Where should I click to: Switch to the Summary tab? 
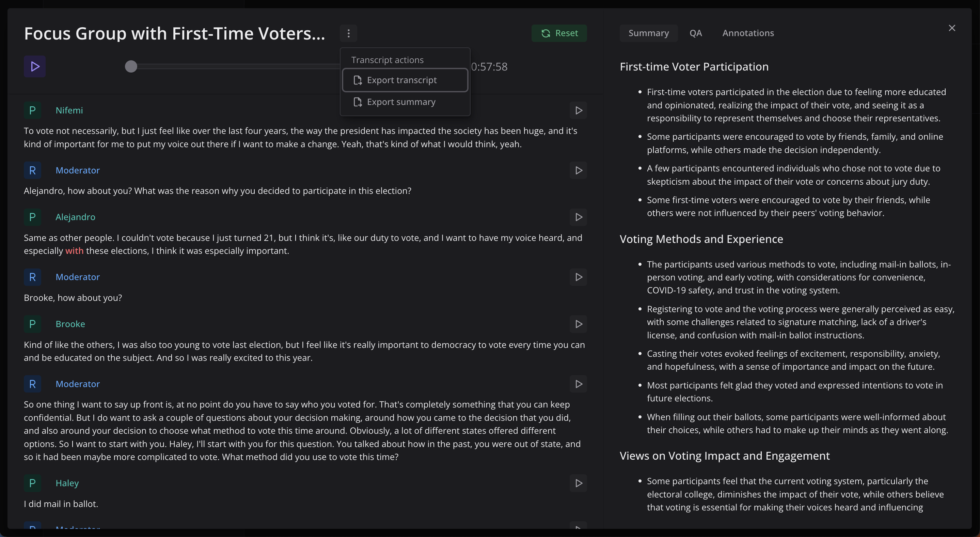(648, 33)
